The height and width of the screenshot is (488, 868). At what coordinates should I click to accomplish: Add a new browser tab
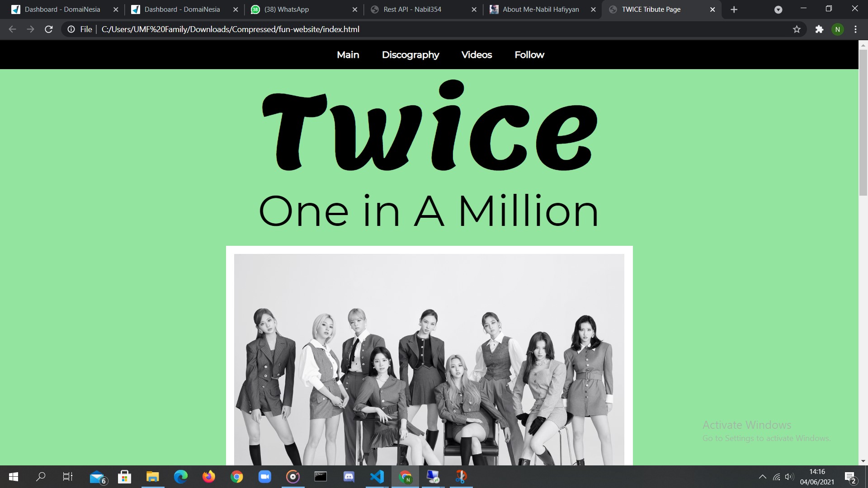[x=734, y=9]
